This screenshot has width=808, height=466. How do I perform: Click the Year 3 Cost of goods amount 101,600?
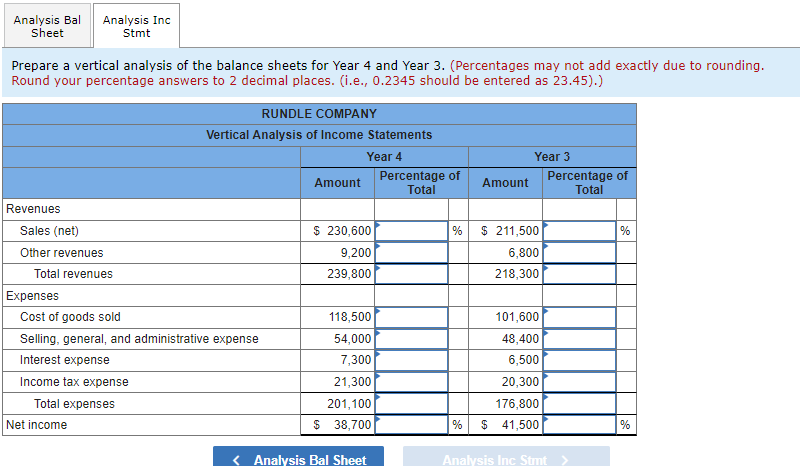tap(517, 317)
